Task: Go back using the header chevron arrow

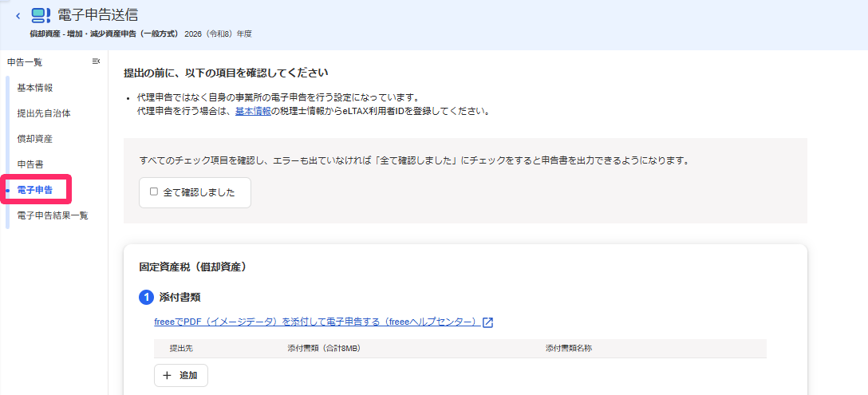Action: pyautogui.click(x=18, y=15)
